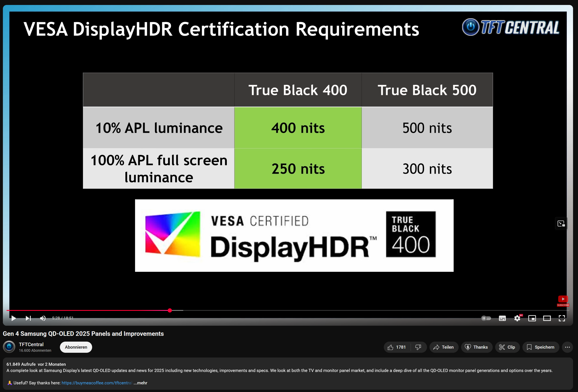Dislike the video with thumbs down

click(x=418, y=347)
